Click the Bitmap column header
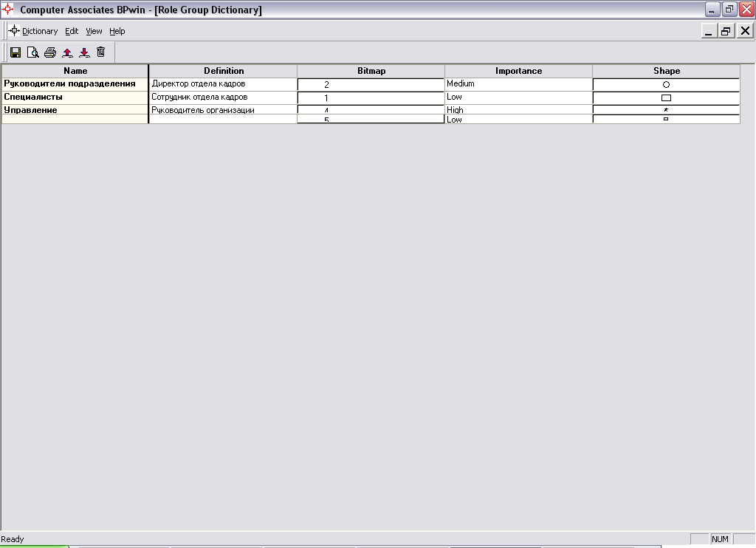 (x=371, y=71)
